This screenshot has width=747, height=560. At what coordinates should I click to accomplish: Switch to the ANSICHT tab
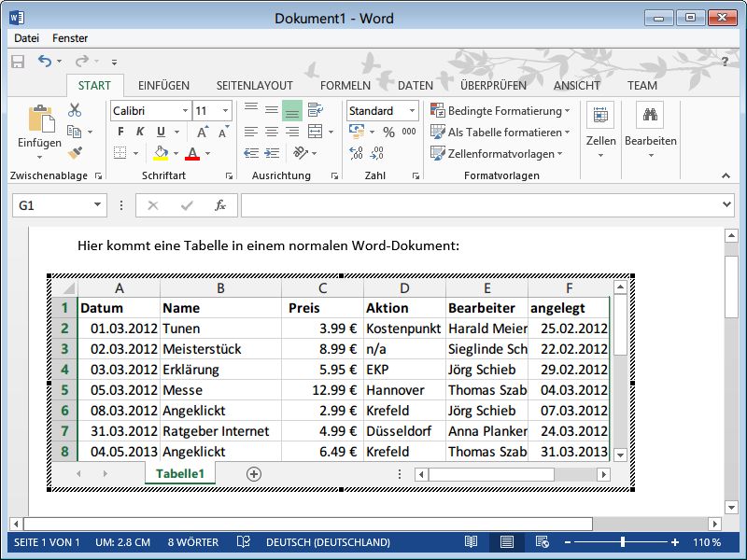(577, 86)
